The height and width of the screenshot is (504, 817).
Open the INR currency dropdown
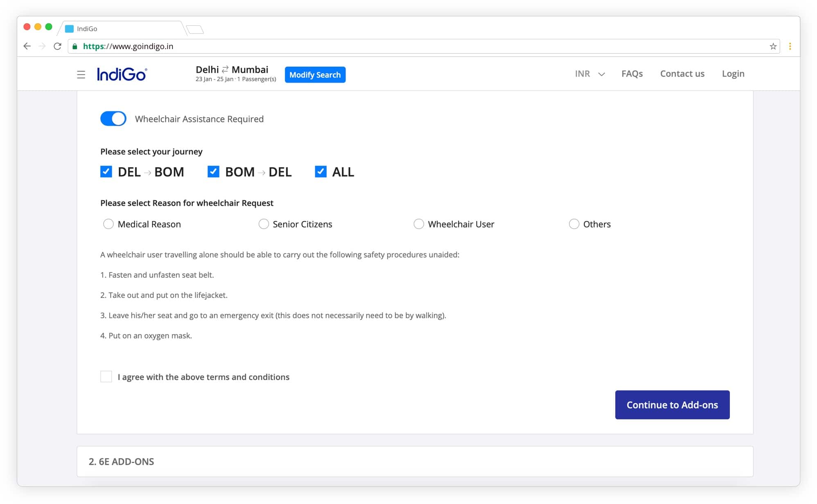[x=589, y=74]
